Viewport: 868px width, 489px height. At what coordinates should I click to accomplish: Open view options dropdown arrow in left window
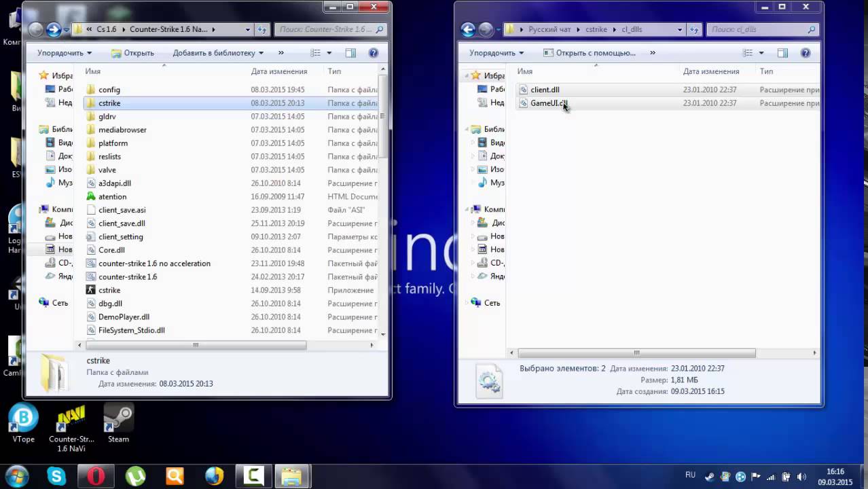tap(329, 52)
